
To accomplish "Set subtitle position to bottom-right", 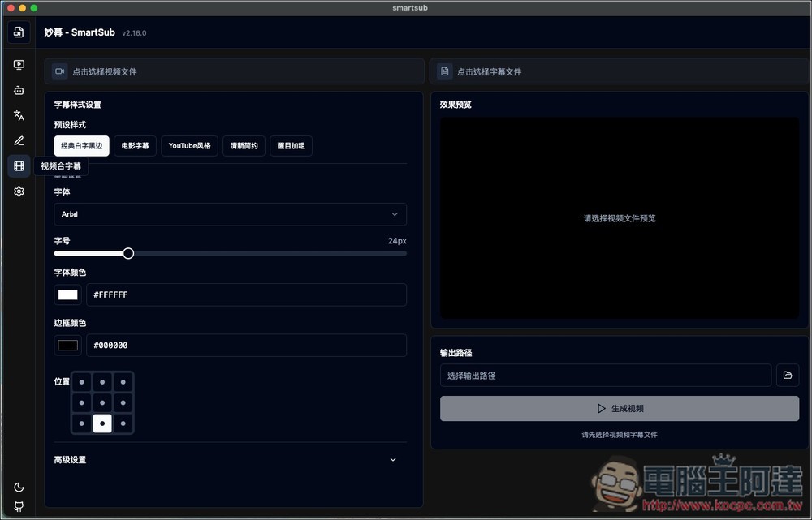I will click(x=123, y=423).
